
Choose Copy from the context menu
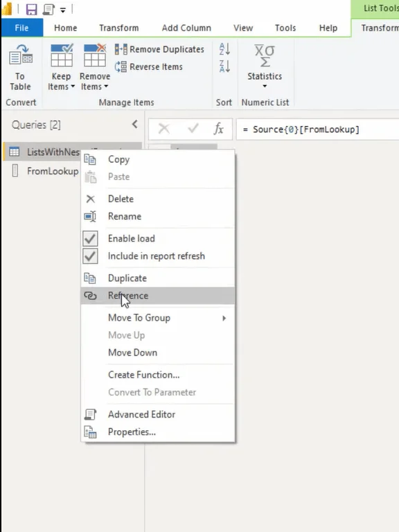(x=158, y=159)
